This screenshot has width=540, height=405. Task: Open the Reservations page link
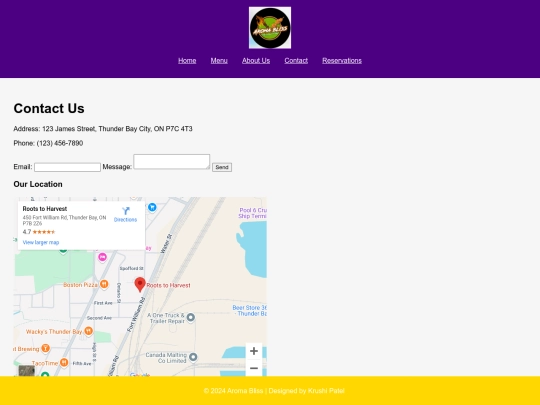click(342, 61)
